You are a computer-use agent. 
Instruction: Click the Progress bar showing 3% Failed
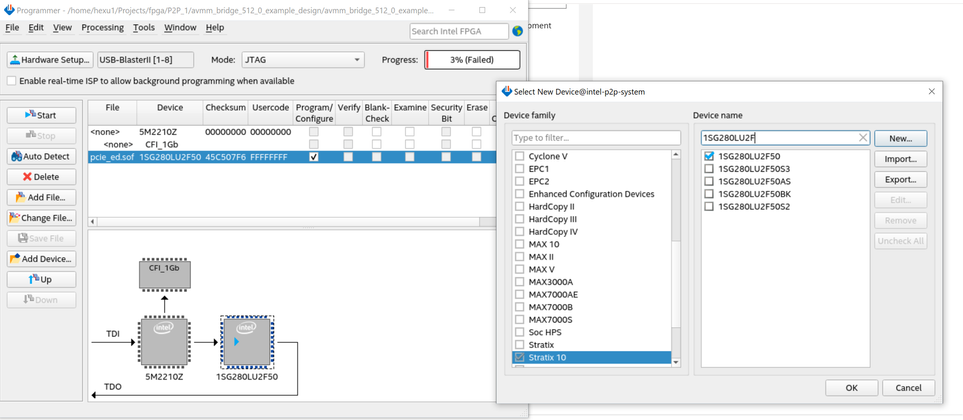(472, 60)
